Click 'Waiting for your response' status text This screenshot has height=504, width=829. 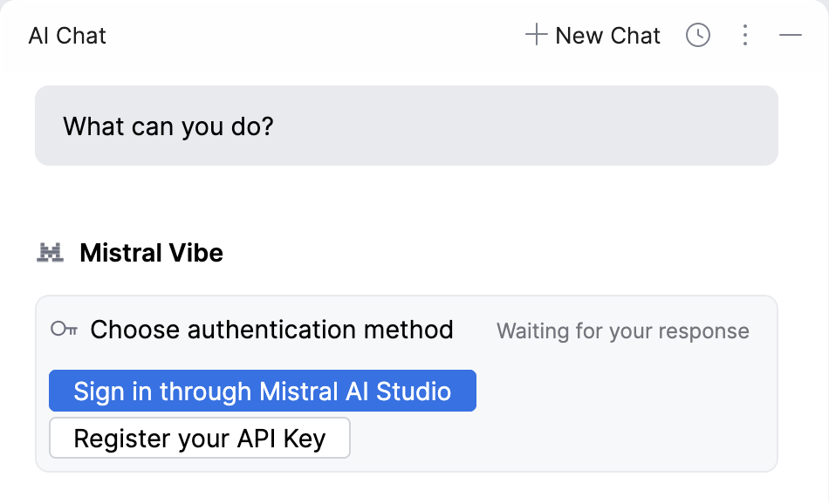[623, 331]
